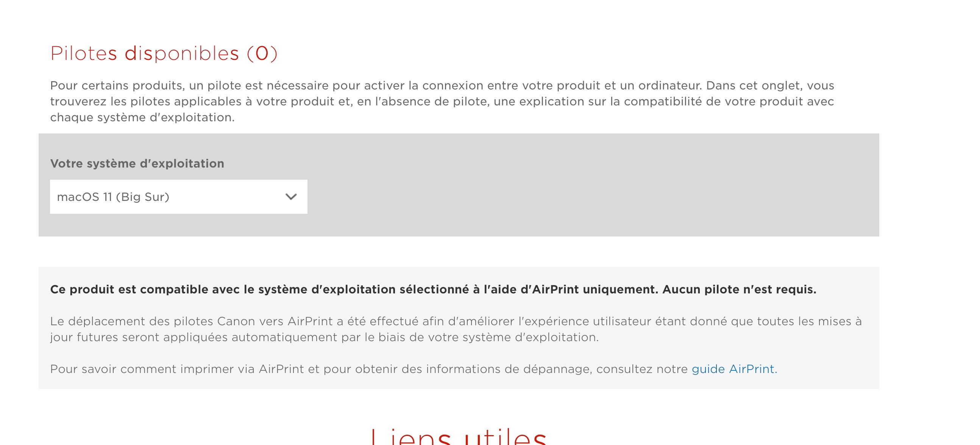The height and width of the screenshot is (445, 980).
Task: Select the "macOS 11 (Big Sur)" text
Action: (x=113, y=197)
